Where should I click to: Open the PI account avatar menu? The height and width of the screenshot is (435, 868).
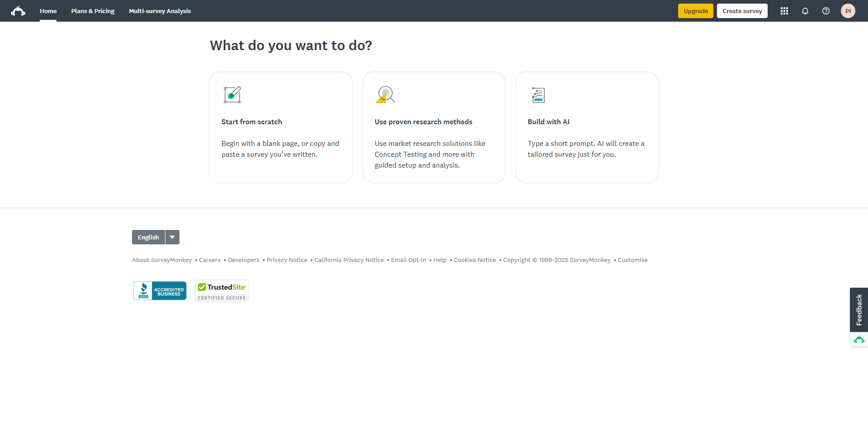coord(848,11)
